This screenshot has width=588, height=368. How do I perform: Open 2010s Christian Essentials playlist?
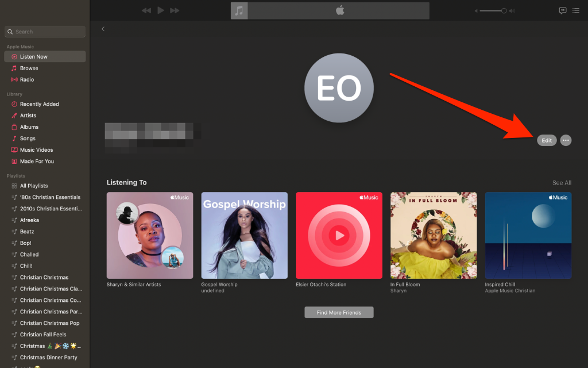(x=45, y=209)
